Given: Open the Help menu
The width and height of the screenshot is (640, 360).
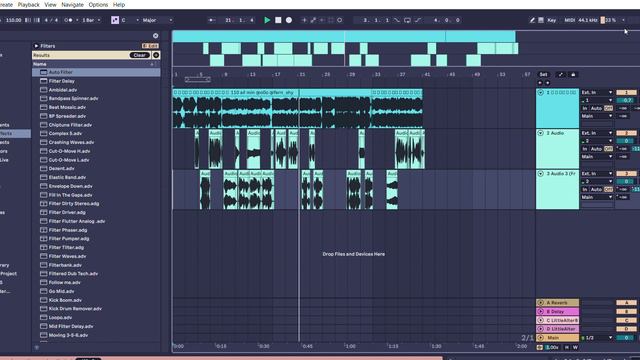Looking at the screenshot, I should point(119,5).
